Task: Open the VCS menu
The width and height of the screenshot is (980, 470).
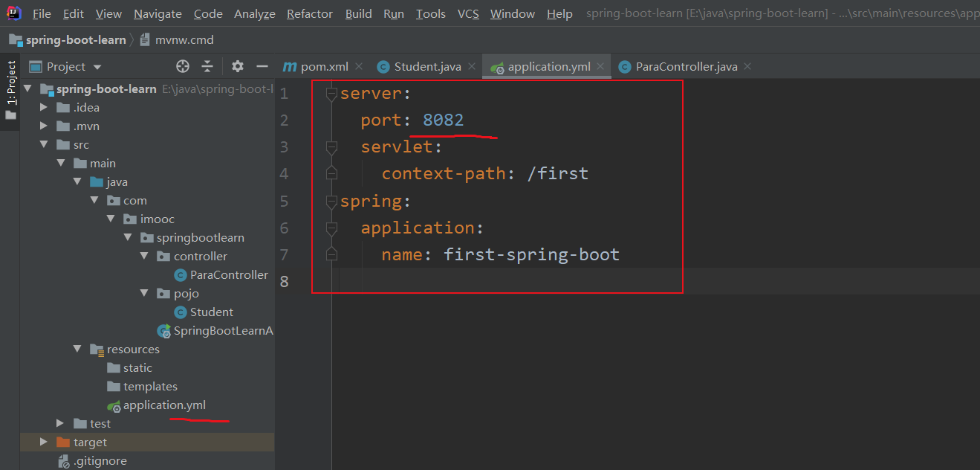Action: tap(468, 13)
